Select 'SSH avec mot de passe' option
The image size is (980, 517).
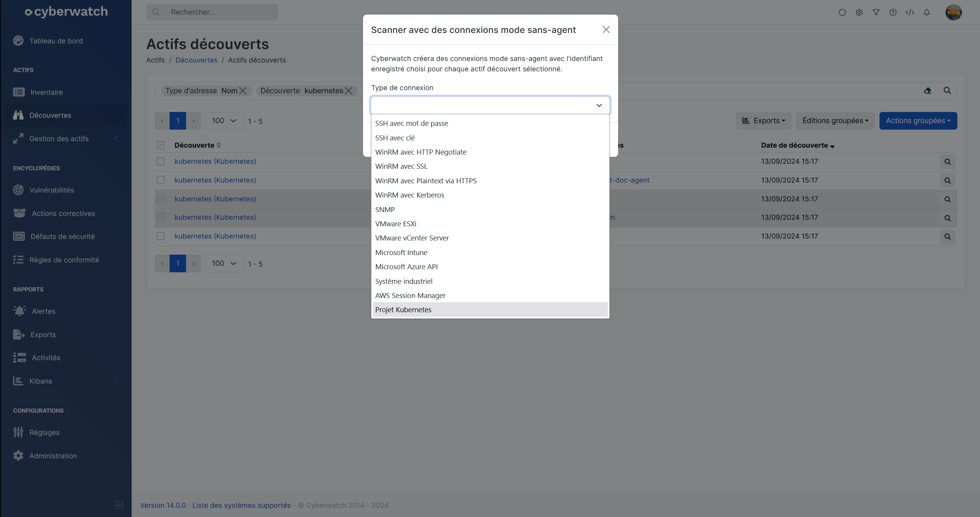[490, 123]
